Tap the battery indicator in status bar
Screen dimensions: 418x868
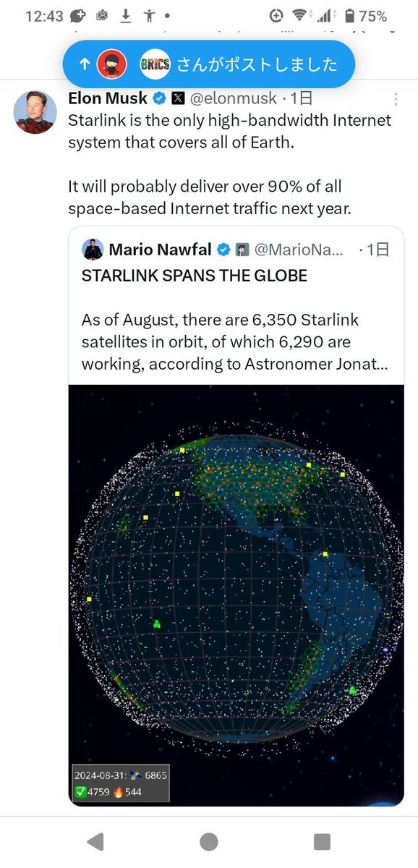350,15
